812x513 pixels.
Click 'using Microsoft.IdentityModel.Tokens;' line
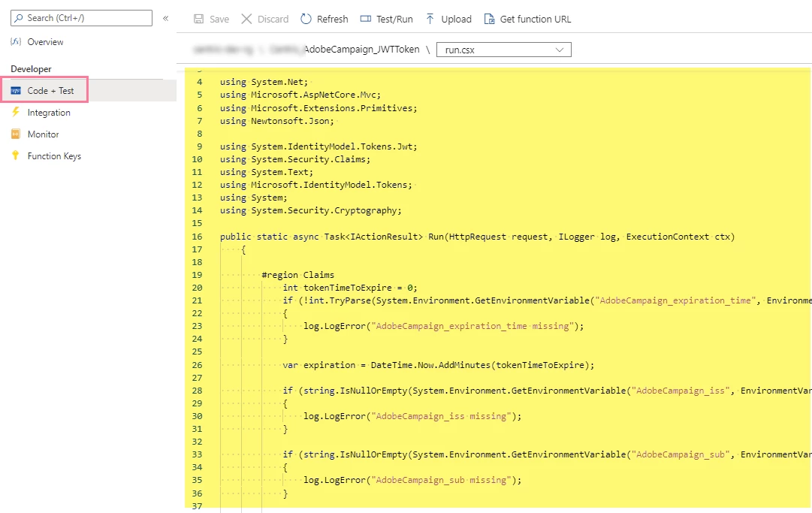click(x=316, y=185)
